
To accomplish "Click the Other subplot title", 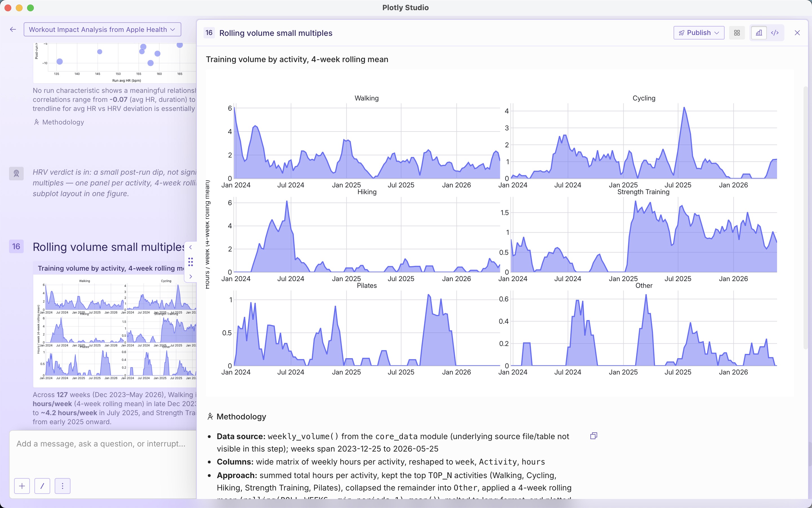I will (x=644, y=286).
